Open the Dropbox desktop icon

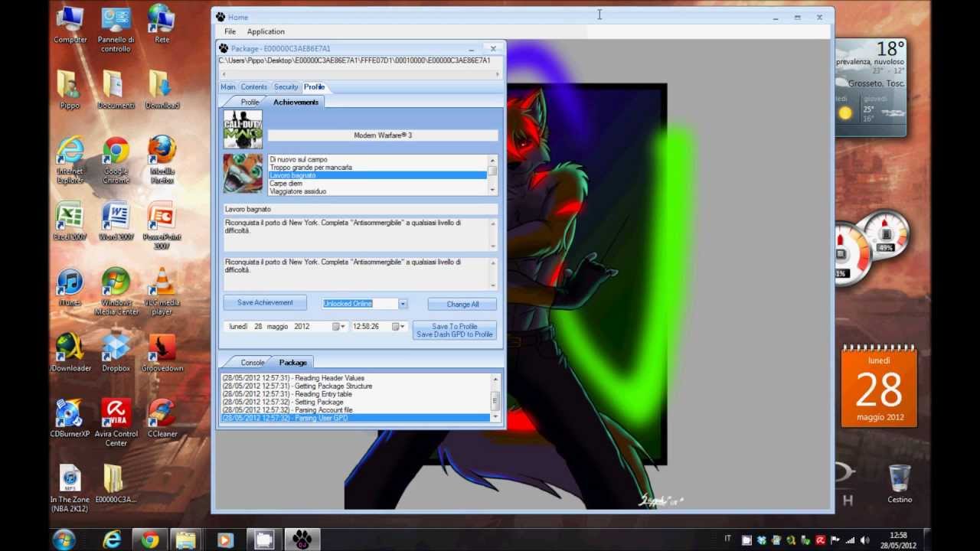pyautogui.click(x=116, y=353)
